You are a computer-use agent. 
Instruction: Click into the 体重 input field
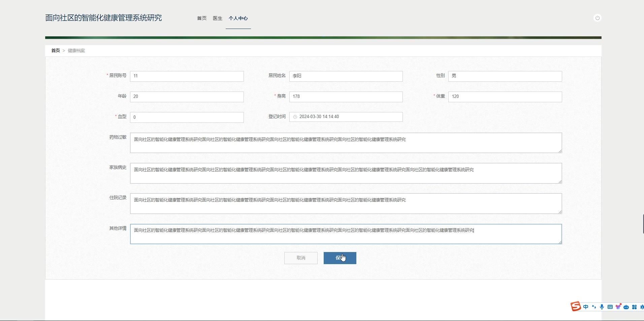click(x=505, y=97)
